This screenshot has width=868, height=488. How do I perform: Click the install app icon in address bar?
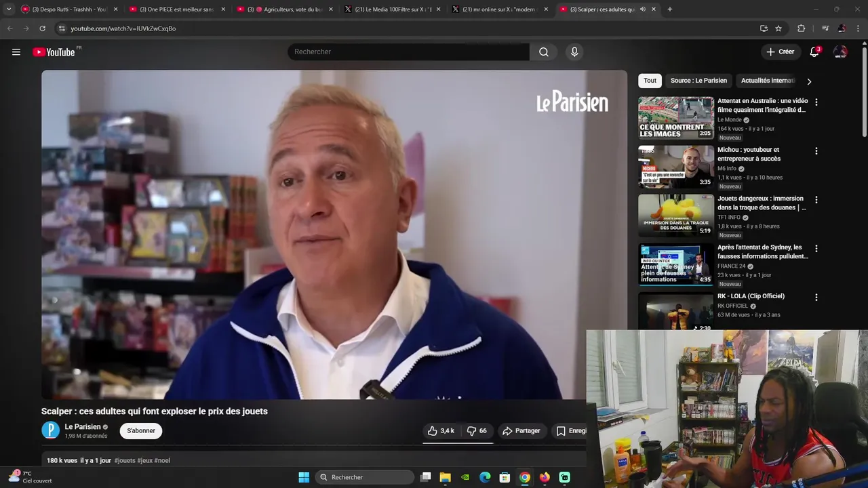coord(764,28)
